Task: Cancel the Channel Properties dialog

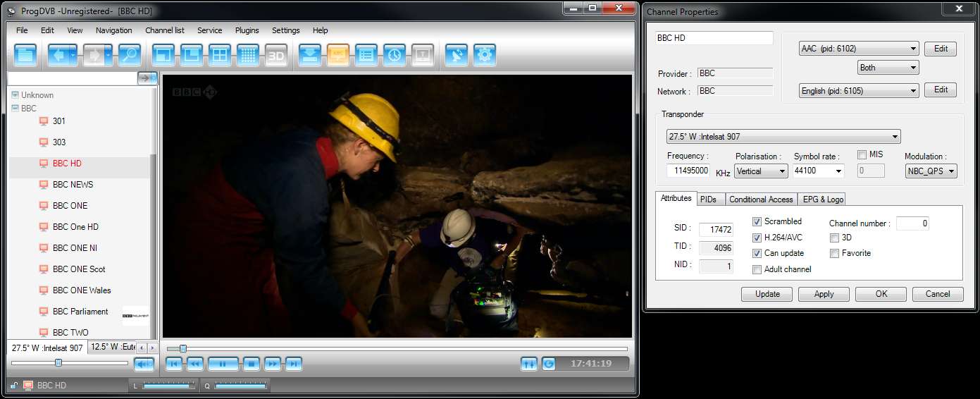Action: [x=938, y=294]
